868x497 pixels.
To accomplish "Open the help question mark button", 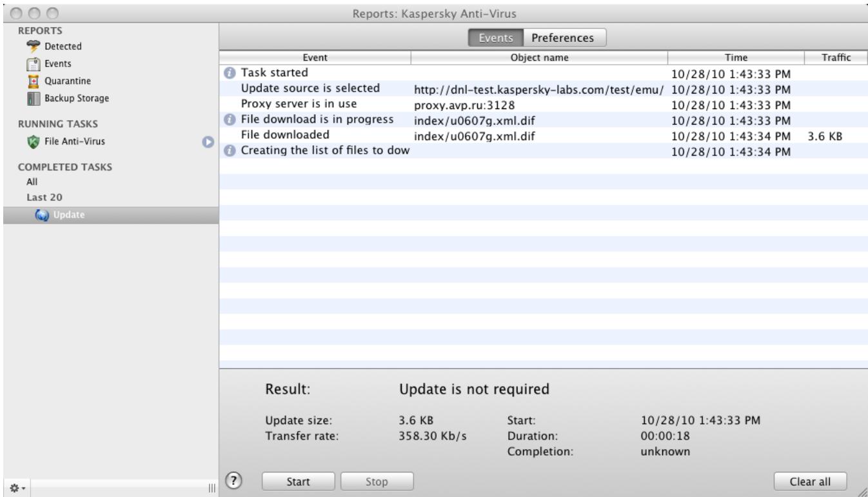I will pyautogui.click(x=235, y=480).
